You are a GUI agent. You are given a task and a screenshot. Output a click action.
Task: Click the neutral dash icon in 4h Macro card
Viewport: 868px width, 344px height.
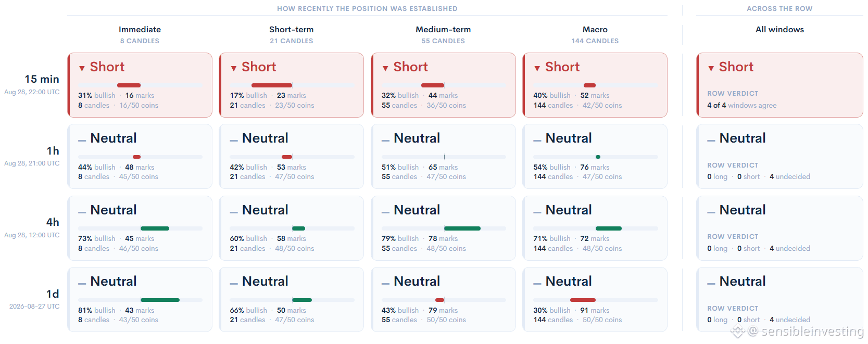tap(537, 212)
